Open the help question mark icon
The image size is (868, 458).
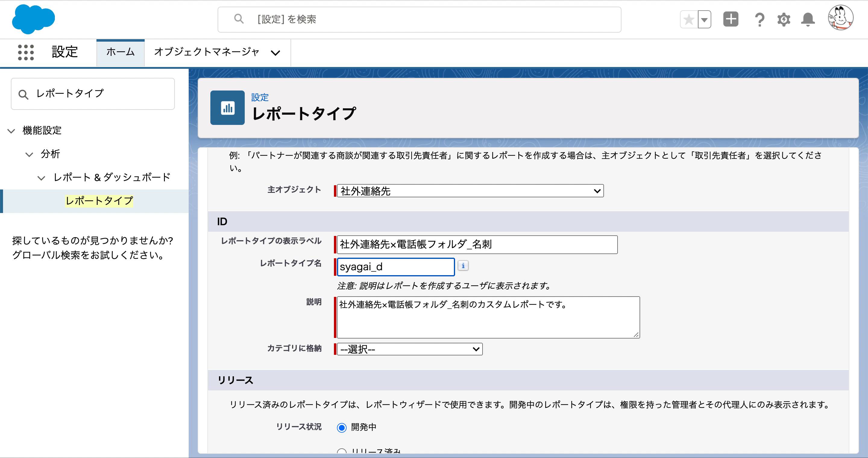[759, 19]
